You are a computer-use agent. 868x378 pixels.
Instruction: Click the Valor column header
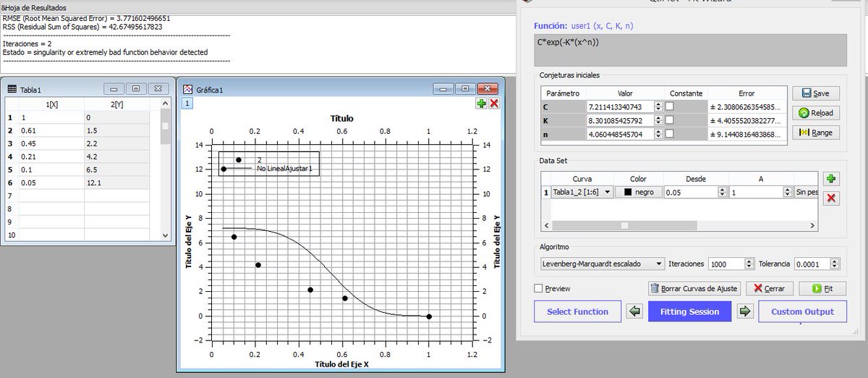pos(625,93)
